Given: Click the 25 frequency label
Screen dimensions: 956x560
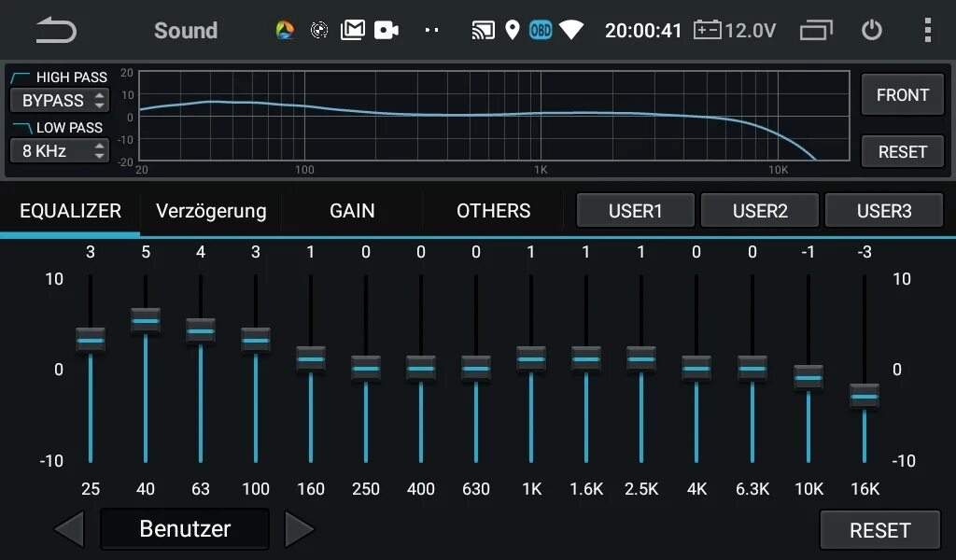Looking at the screenshot, I should (91, 489).
